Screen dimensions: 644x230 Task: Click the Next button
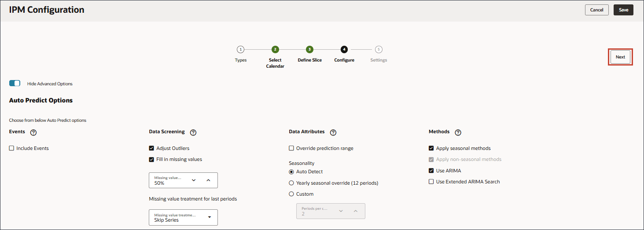click(x=620, y=57)
